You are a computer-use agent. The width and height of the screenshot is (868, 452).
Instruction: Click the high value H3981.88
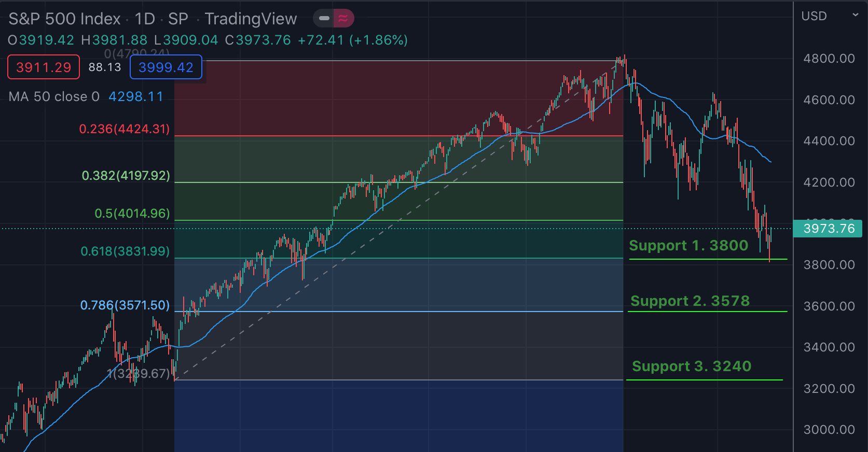[x=114, y=40]
